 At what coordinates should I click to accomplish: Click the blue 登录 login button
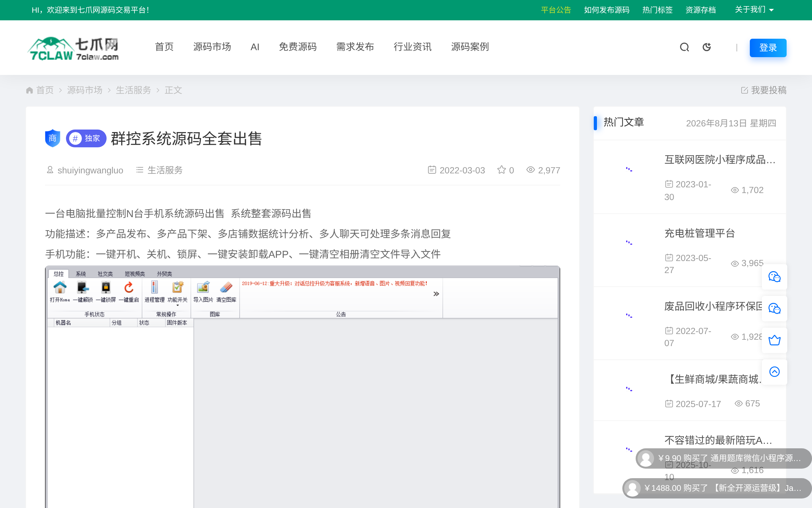click(768, 48)
